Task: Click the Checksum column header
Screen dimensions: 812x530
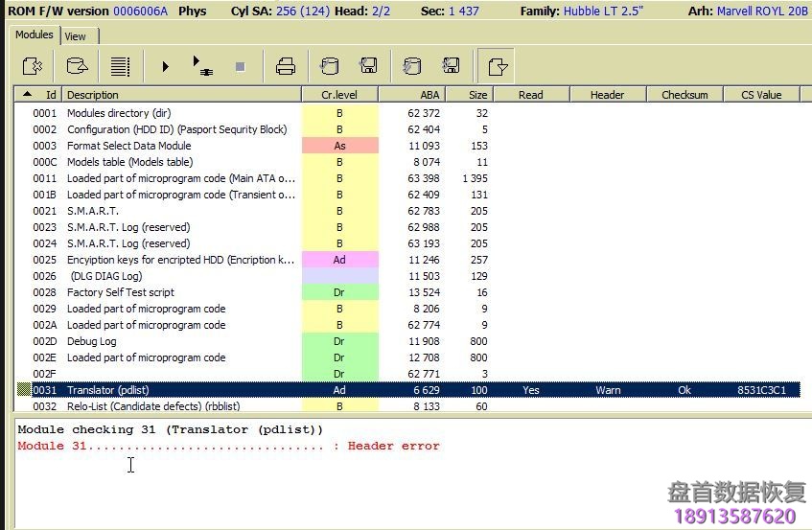Action: tap(684, 95)
